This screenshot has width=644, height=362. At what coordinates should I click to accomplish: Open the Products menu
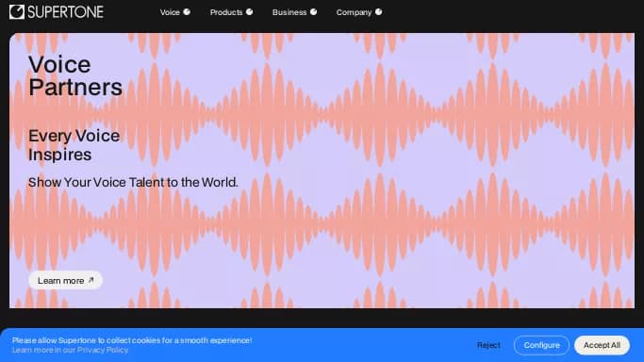tap(231, 12)
